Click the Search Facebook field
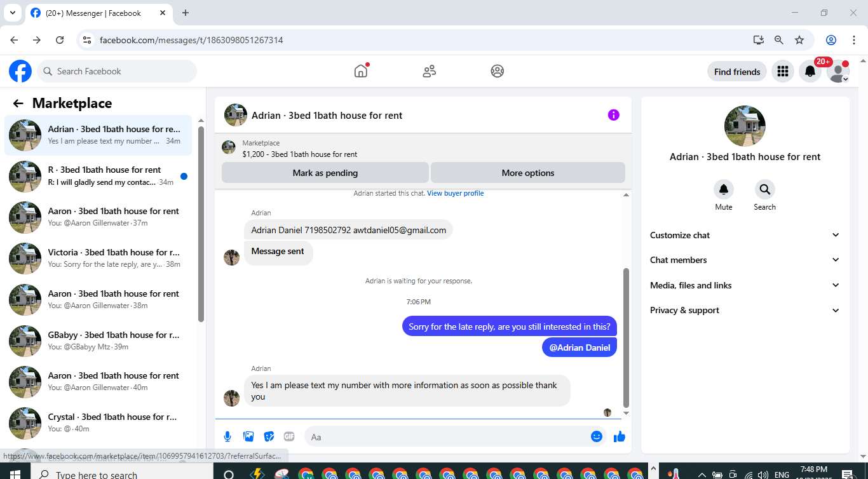This screenshot has width=868, height=479. [x=117, y=71]
